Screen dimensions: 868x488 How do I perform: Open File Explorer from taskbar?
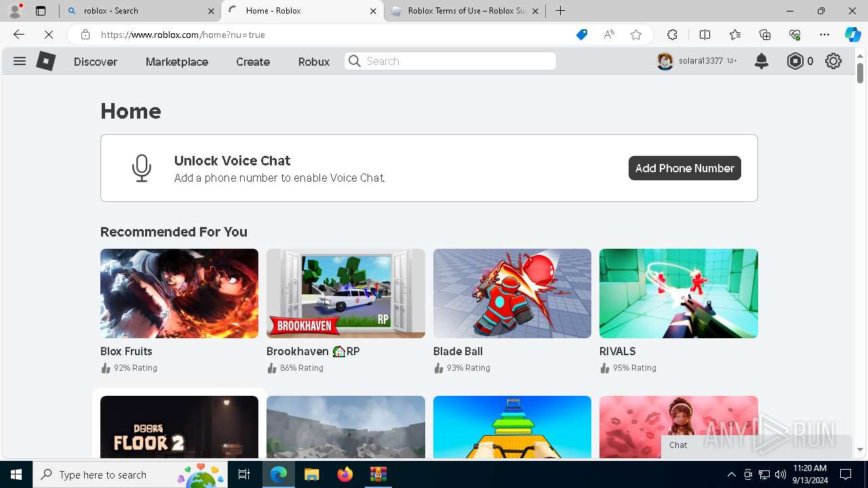coord(312,474)
